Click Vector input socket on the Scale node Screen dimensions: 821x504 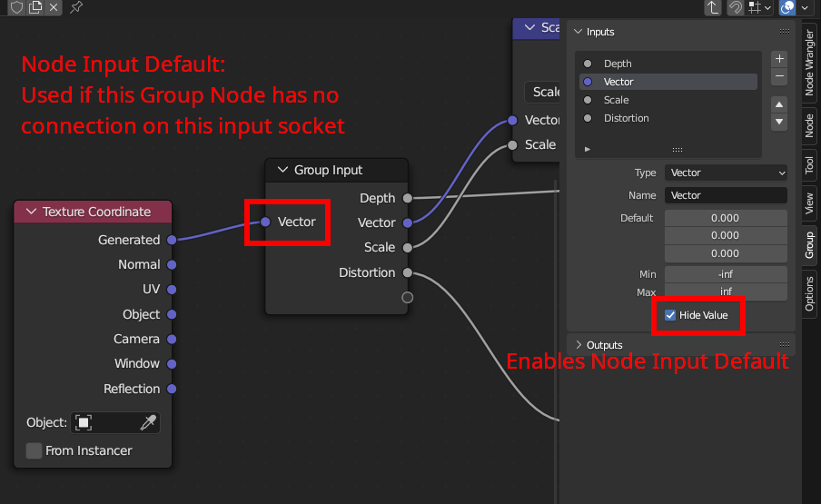(x=512, y=121)
